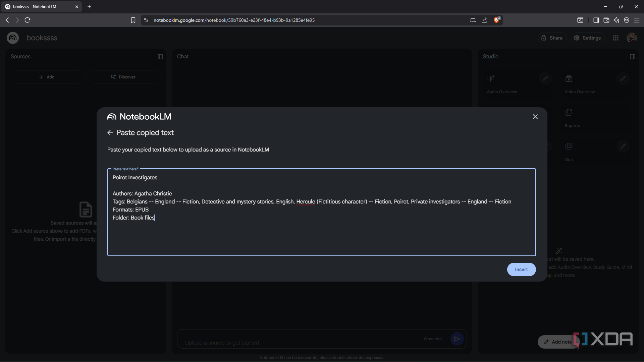Image resolution: width=644 pixels, height=362 pixels.
Task: Close the booksss browser tab
Action: tap(77, 7)
